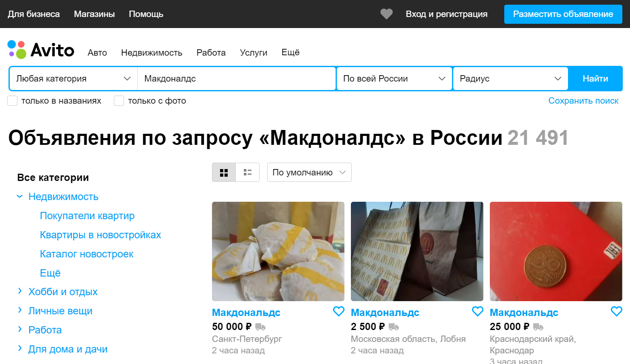
Task: Open the red box coin listing photo
Action: 556,251
